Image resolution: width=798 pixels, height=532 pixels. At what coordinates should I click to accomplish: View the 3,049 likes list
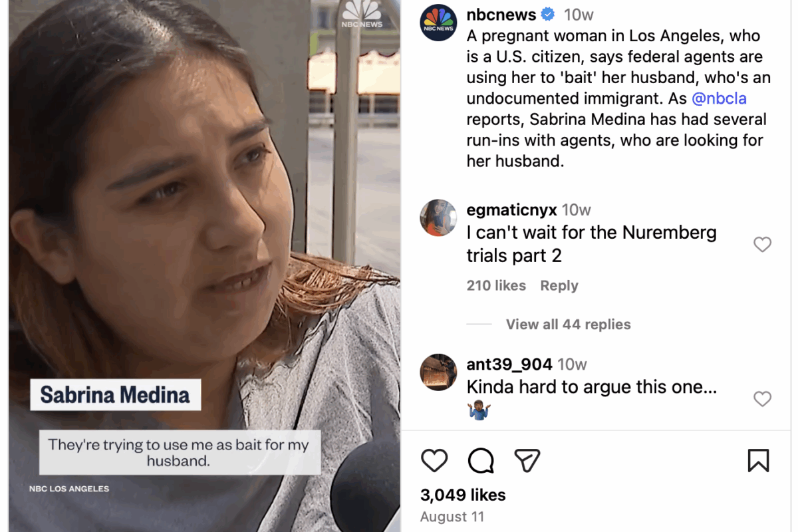coord(463,495)
